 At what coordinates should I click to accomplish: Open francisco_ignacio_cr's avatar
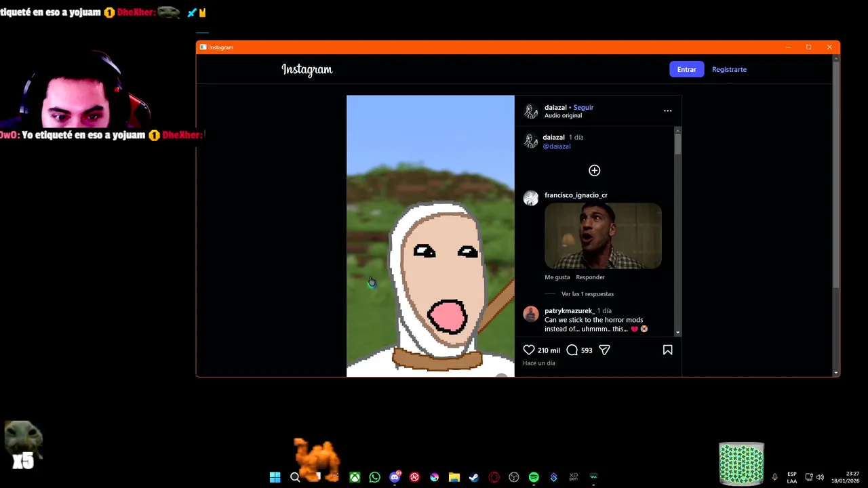pyautogui.click(x=531, y=198)
